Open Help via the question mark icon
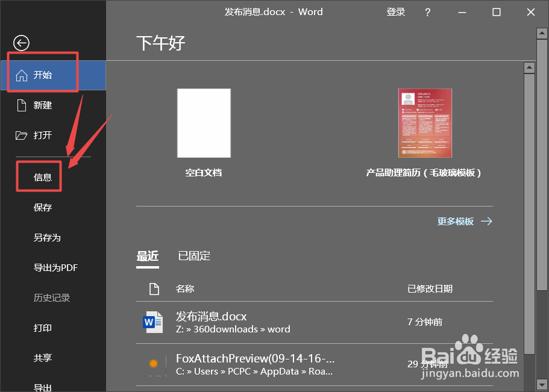This screenshot has width=549, height=392. [427, 11]
